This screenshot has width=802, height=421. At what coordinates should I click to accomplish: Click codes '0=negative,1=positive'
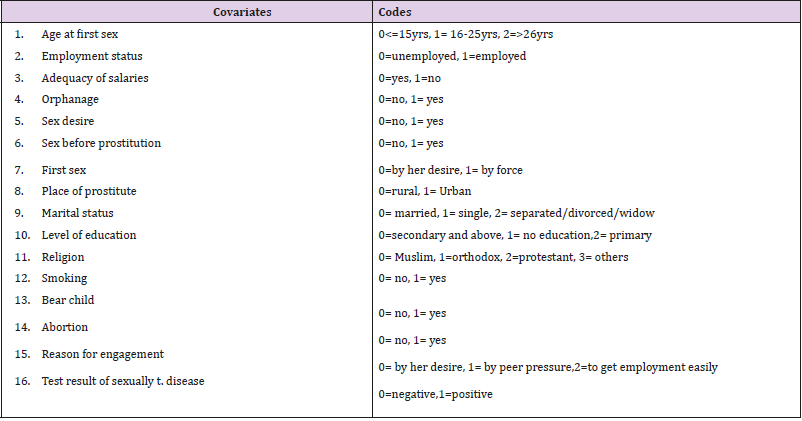tap(436, 394)
